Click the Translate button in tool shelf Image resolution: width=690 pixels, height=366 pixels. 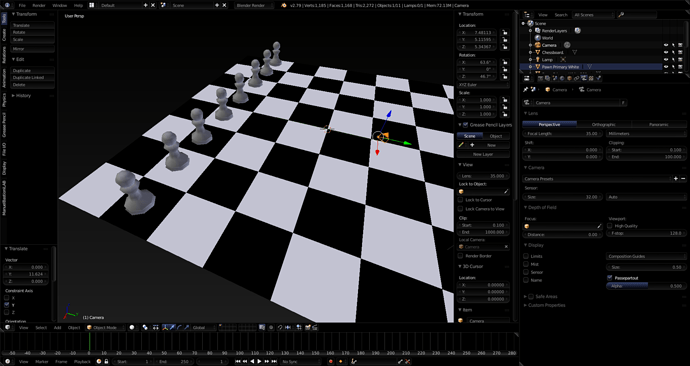point(33,25)
